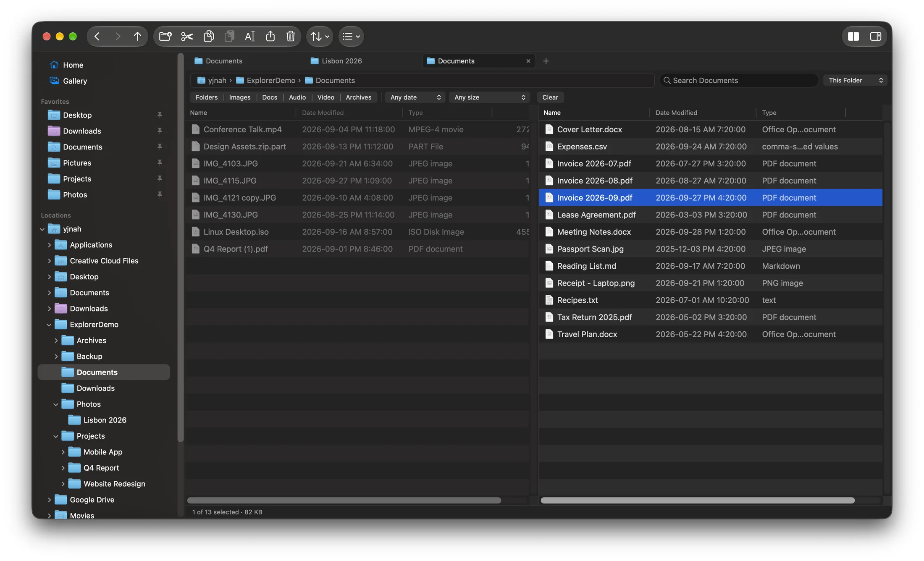Click the forward navigation arrow
The image size is (924, 561).
(118, 37)
